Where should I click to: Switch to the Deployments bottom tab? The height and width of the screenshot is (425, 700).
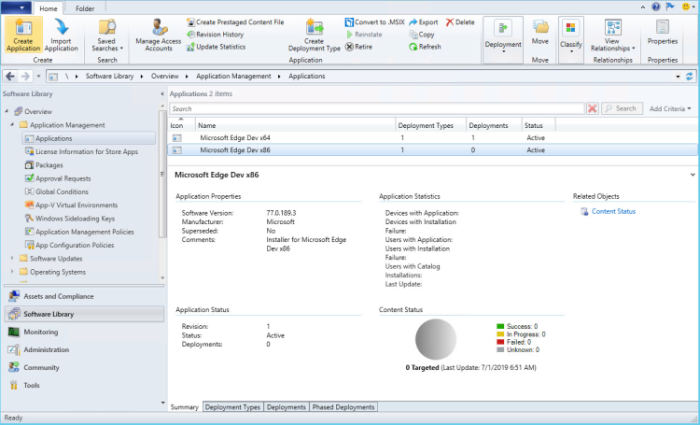286,407
